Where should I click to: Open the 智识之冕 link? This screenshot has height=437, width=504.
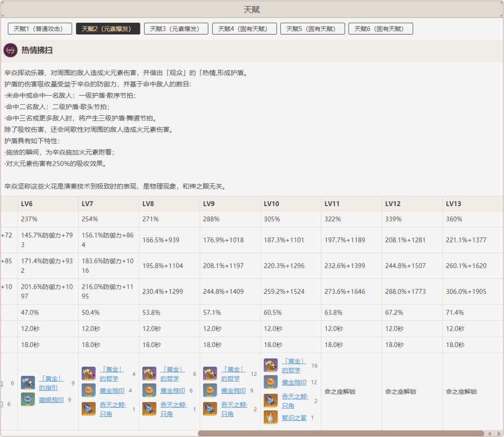(294, 418)
